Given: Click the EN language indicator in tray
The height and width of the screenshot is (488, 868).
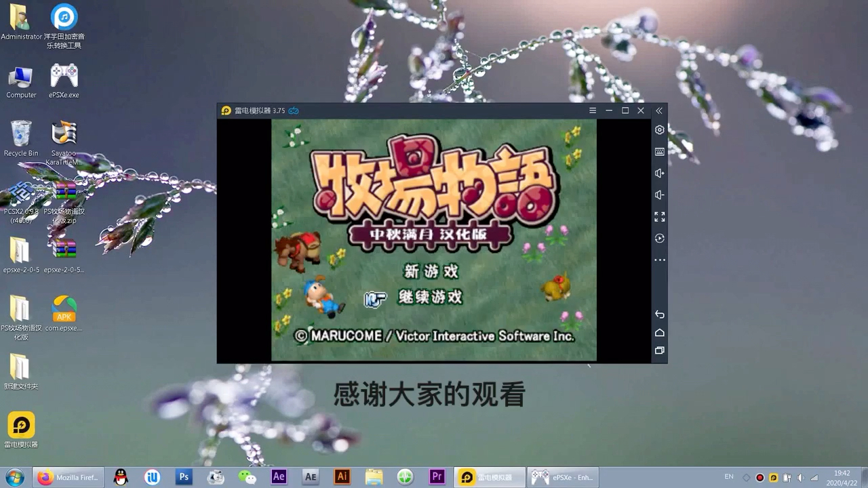Looking at the screenshot, I should (x=729, y=477).
